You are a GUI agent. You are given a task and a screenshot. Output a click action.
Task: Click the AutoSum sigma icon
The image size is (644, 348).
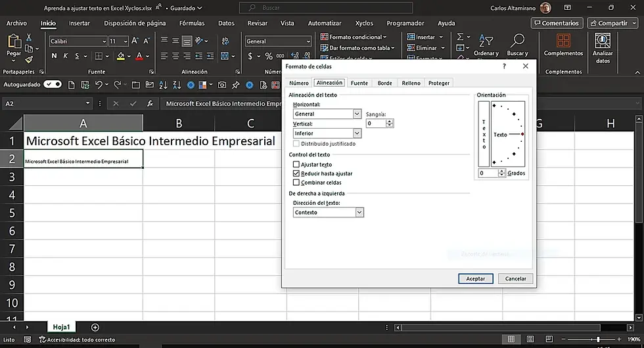click(460, 37)
